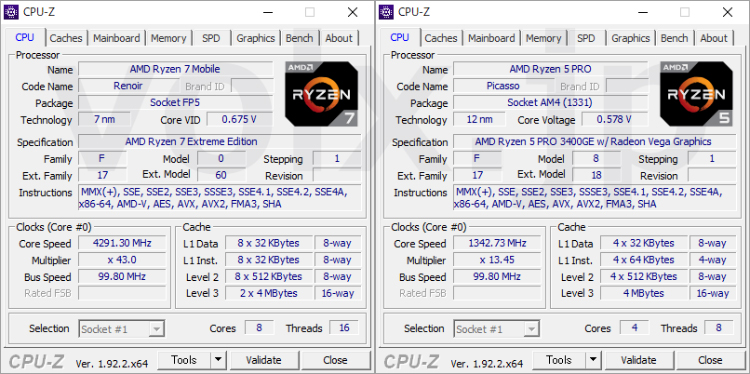Open About tab in left CPU-Z window
This screenshot has width=750, height=374.
pyautogui.click(x=339, y=38)
